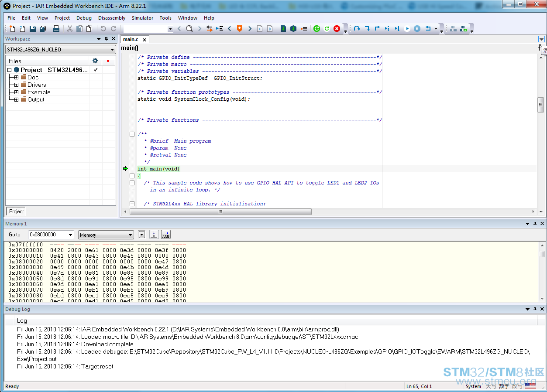This screenshot has height=392, width=547.
Task: Toggle pin on the Memory 1 panel
Action: tap(535, 224)
